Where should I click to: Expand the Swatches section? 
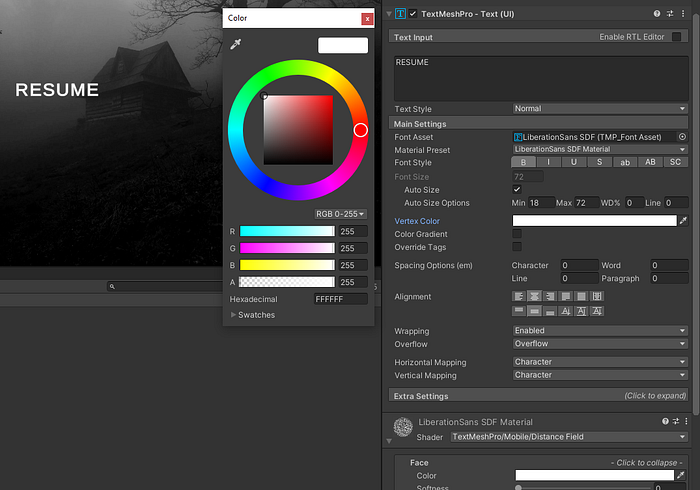[x=253, y=315]
